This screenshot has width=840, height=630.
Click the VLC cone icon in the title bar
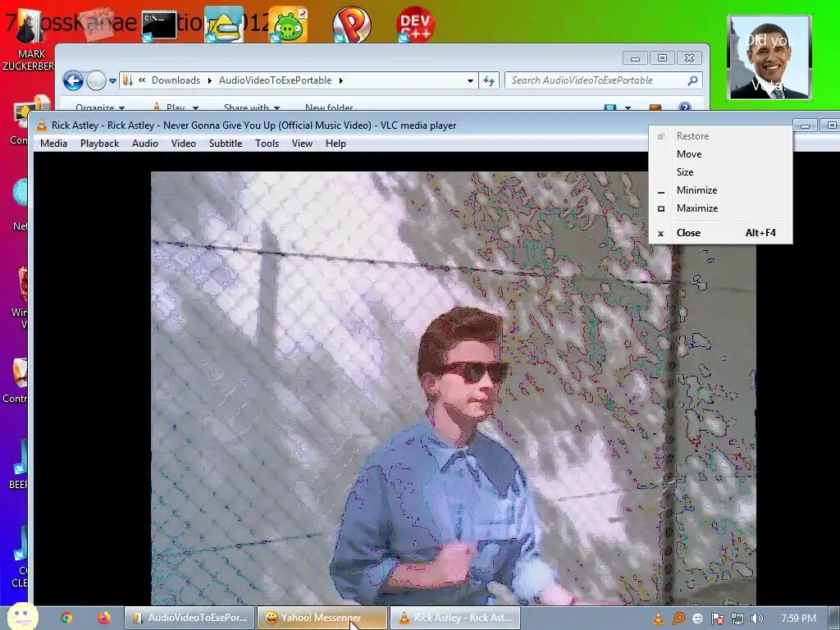pos(41,126)
